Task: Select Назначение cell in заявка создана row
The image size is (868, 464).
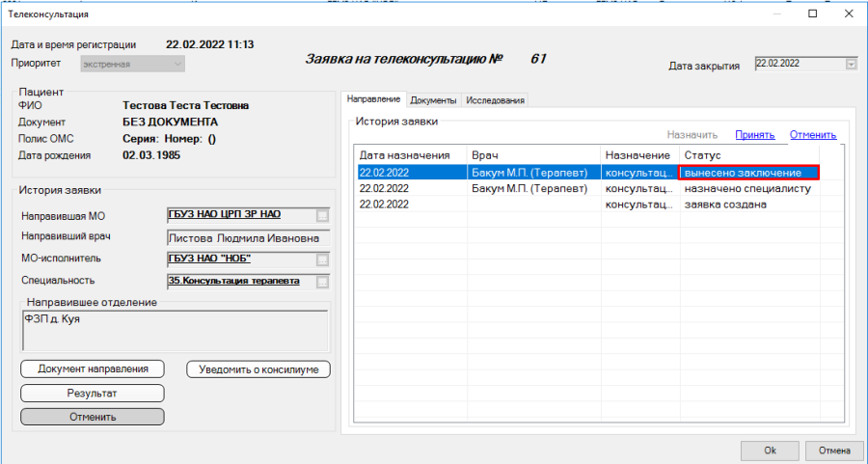Action: coord(640,205)
